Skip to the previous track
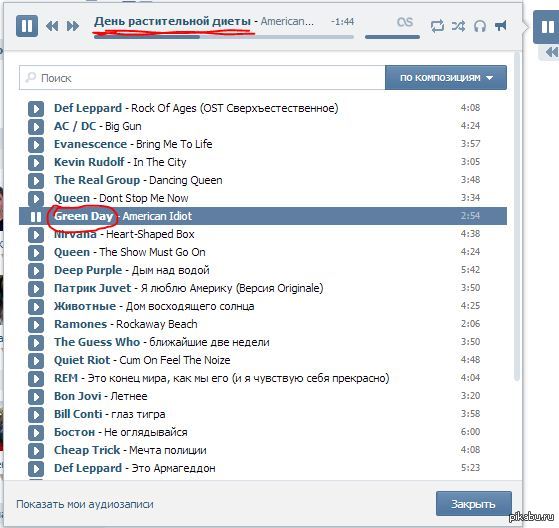 (x=52, y=26)
